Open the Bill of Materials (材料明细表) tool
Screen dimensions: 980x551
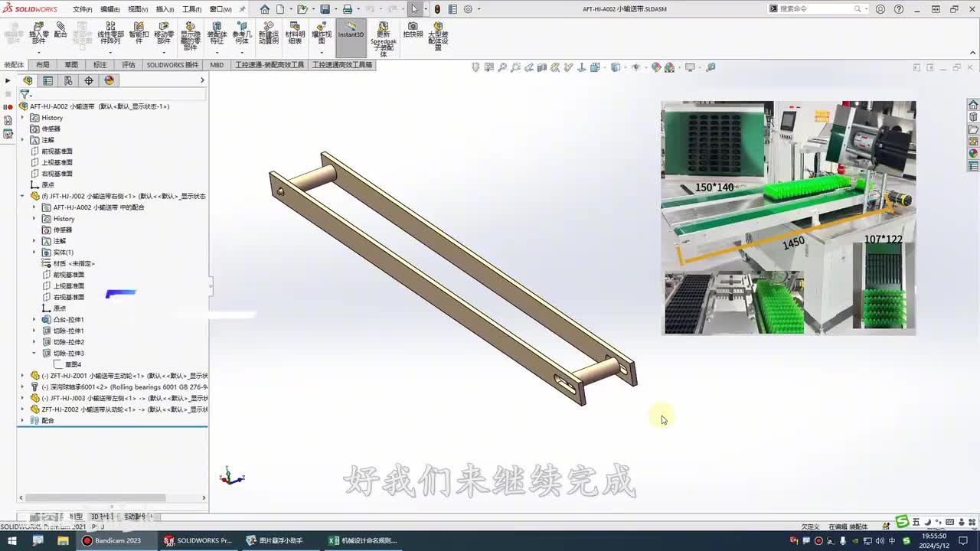tap(295, 34)
